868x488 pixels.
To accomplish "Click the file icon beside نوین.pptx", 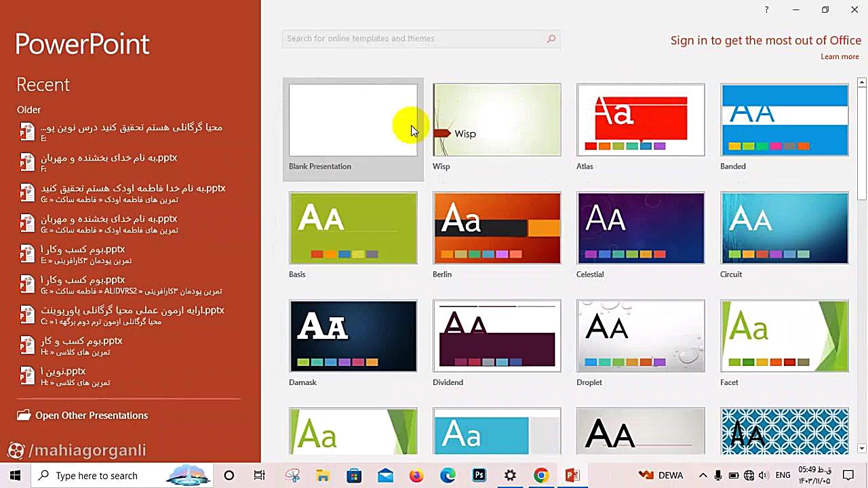I will pyautogui.click(x=27, y=376).
